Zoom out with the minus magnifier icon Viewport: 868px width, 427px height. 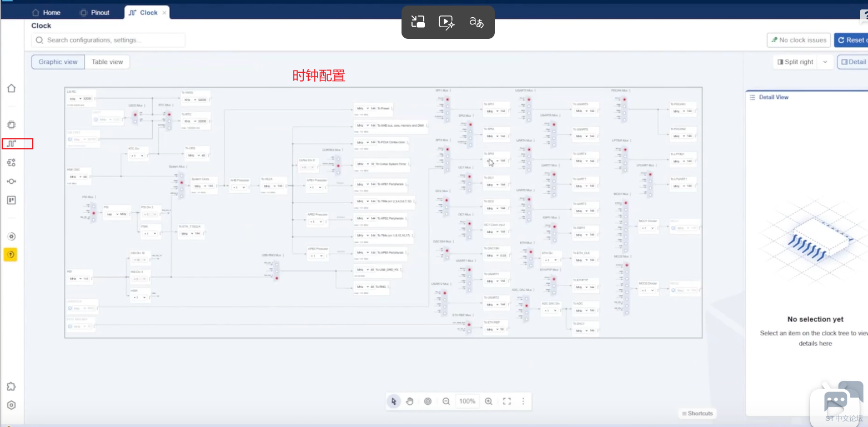[446, 401]
